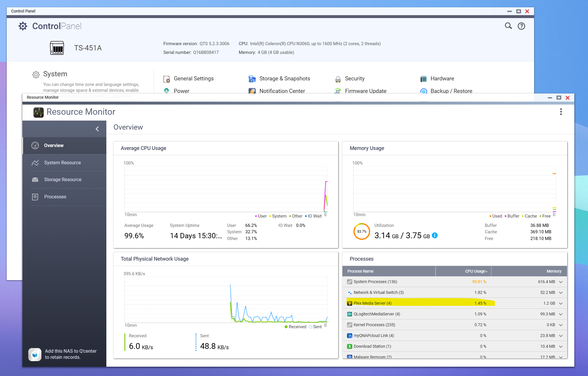Click the Plex Media Server process icon

[x=350, y=303]
